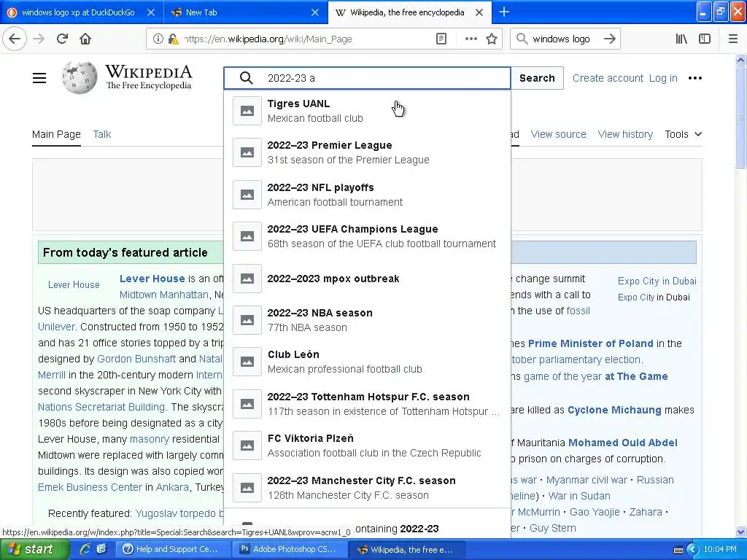Close the New Tab tab

coord(315,12)
